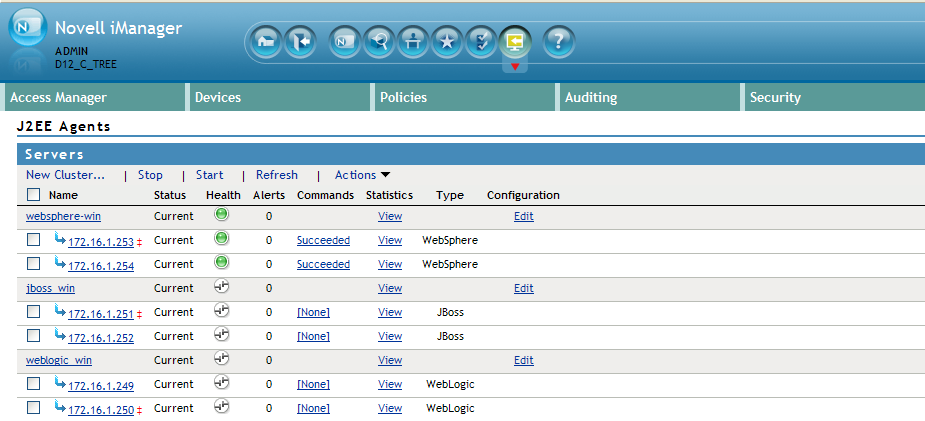This screenshot has height=421, width=925.
Task: Check the box for server 172.16.1.249
Action: [x=34, y=383]
